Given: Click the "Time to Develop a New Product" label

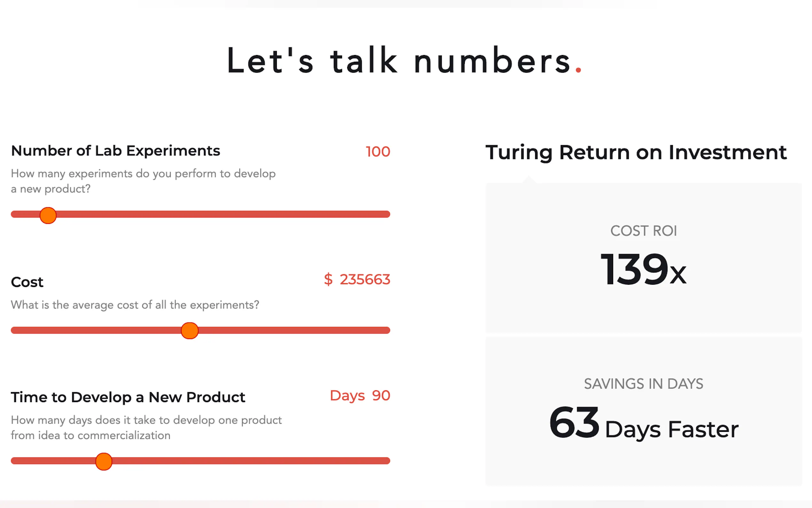Looking at the screenshot, I should tap(128, 397).
